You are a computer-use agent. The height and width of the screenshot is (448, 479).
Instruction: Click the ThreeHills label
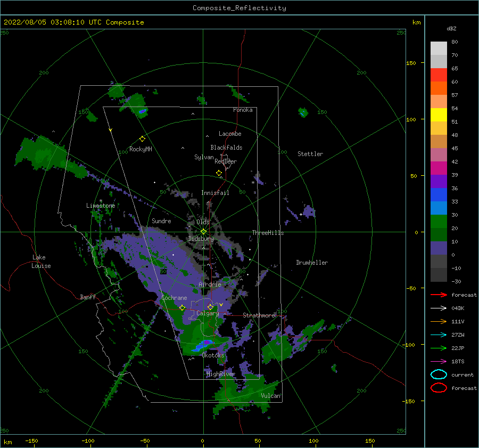268,233
